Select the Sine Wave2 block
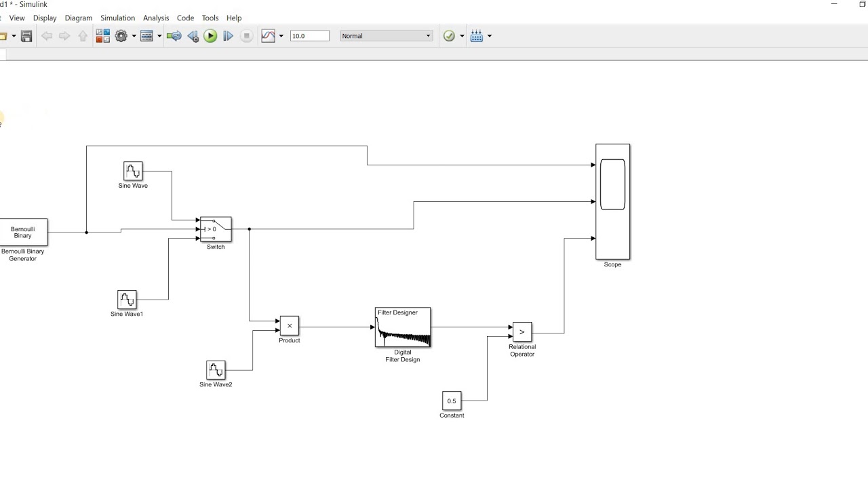The height and width of the screenshot is (488, 868). tap(216, 370)
